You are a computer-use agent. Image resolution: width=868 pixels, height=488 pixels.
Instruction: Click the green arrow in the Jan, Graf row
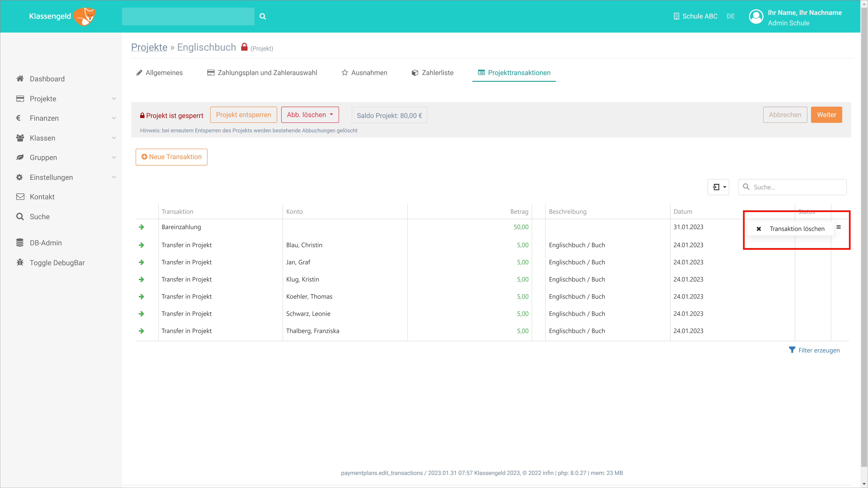pyautogui.click(x=141, y=262)
